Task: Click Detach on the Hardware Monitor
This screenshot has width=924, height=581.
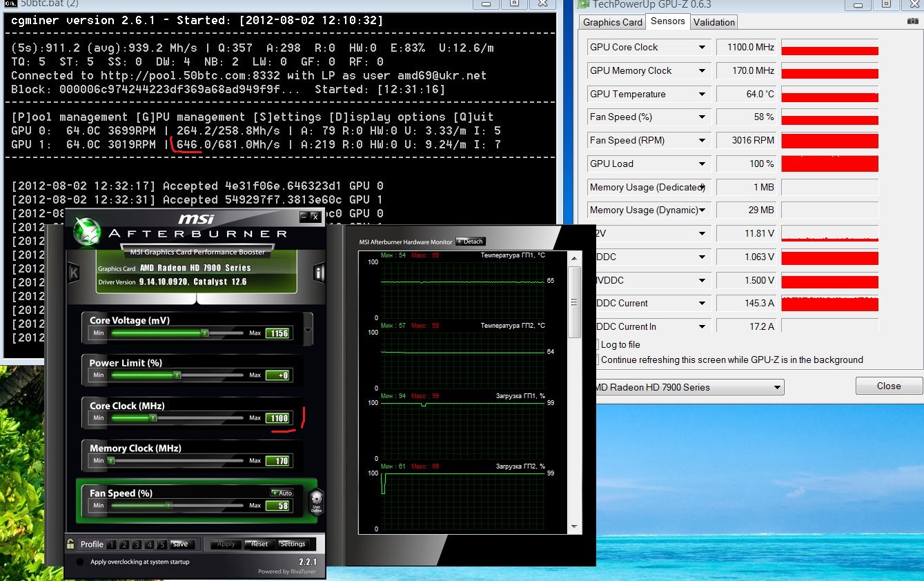Action: pos(471,242)
